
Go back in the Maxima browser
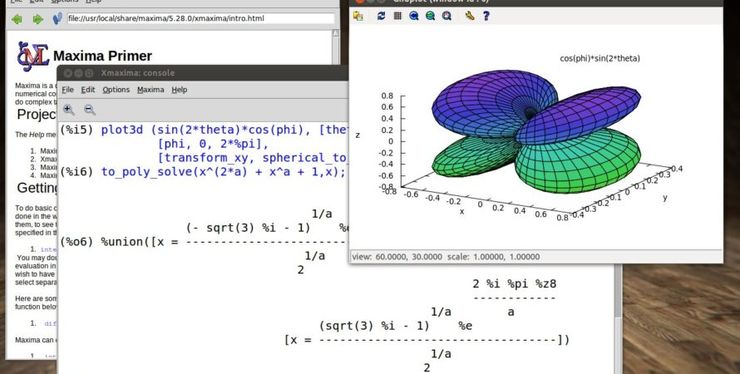tap(17, 19)
